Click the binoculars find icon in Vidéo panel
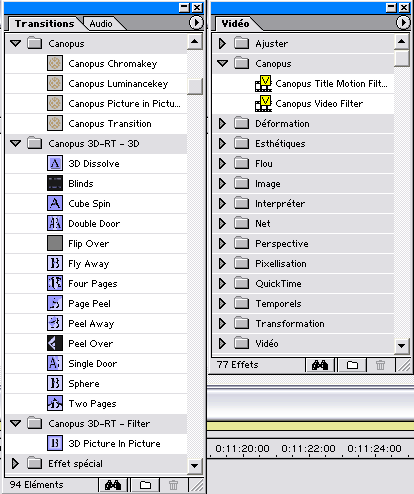 [x=320, y=365]
